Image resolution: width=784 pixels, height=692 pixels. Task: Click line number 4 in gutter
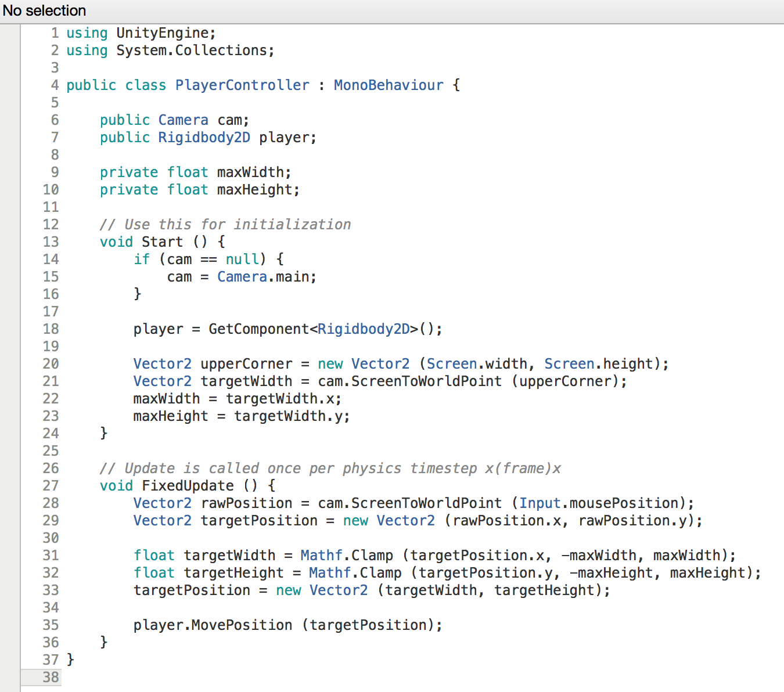tap(55, 85)
